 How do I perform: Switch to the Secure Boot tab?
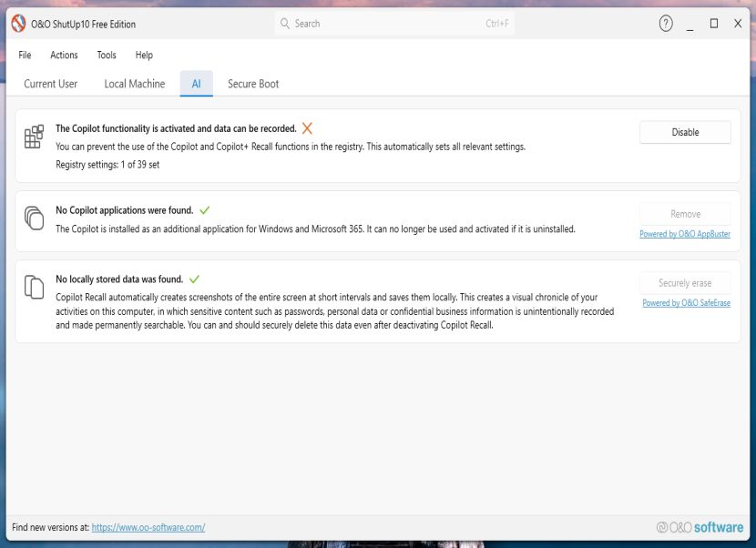253,84
